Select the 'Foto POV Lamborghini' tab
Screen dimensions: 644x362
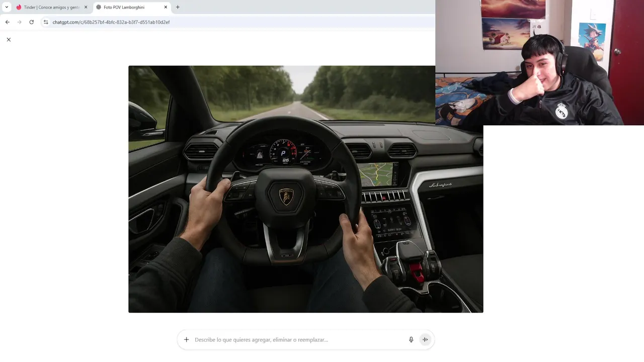tap(132, 7)
